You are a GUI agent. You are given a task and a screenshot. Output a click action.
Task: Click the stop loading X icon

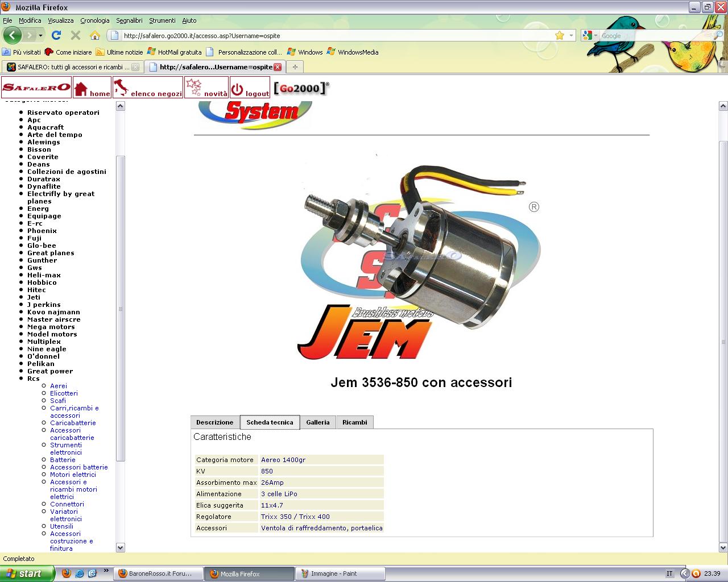pos(76,35)
